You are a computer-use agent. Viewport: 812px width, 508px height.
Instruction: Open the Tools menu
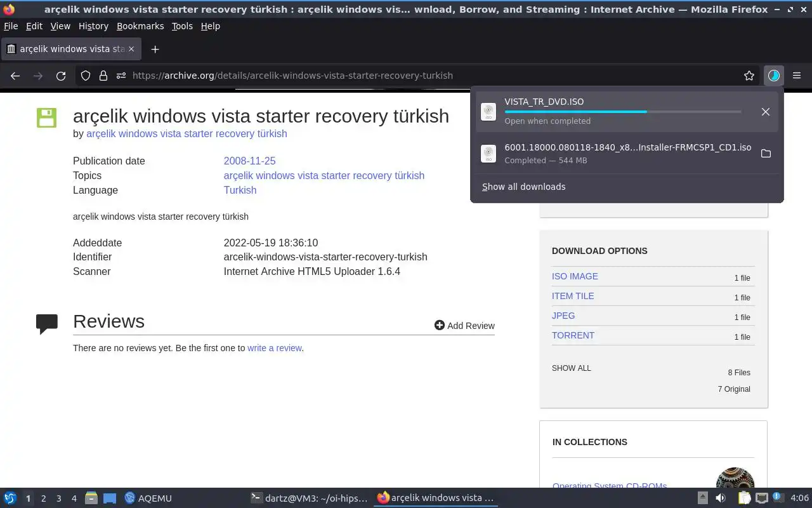182,26
